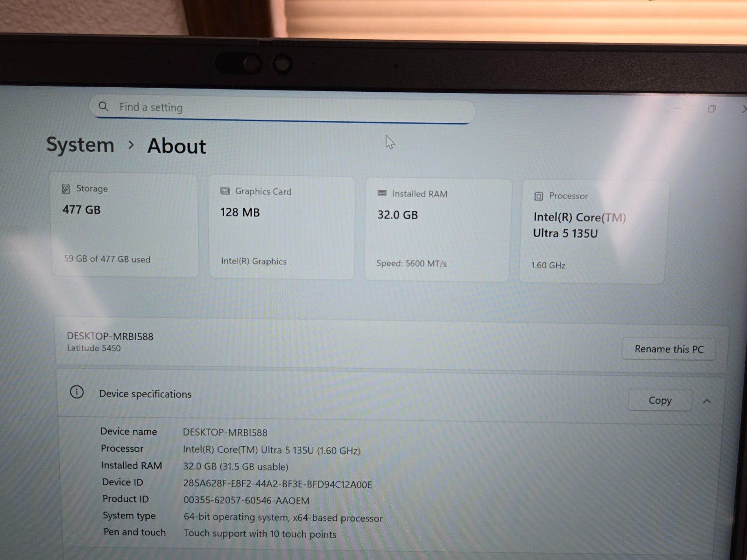Open the Processor Core Ultra 5 card

pyautogui.click(x=593, y=232)
